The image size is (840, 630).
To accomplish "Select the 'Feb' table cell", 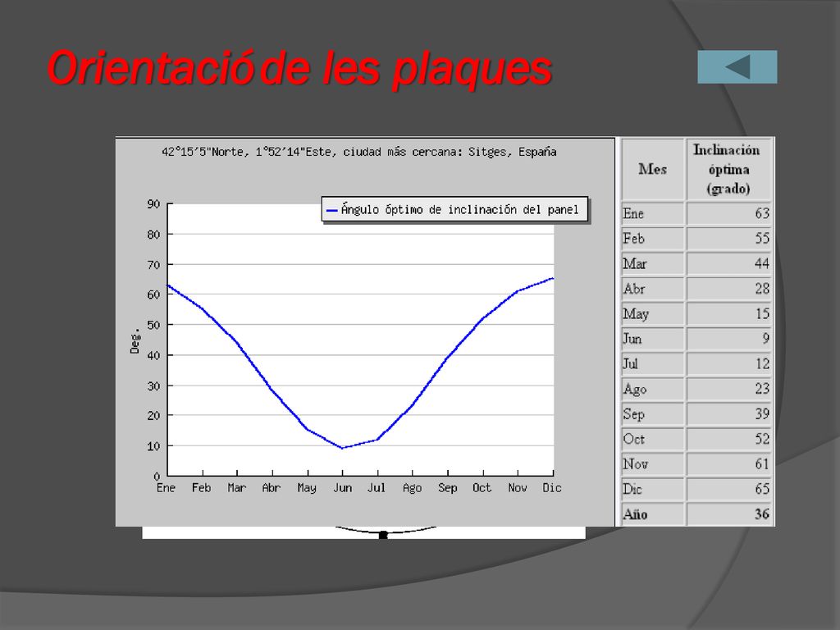I will click(x=652, y=239).
